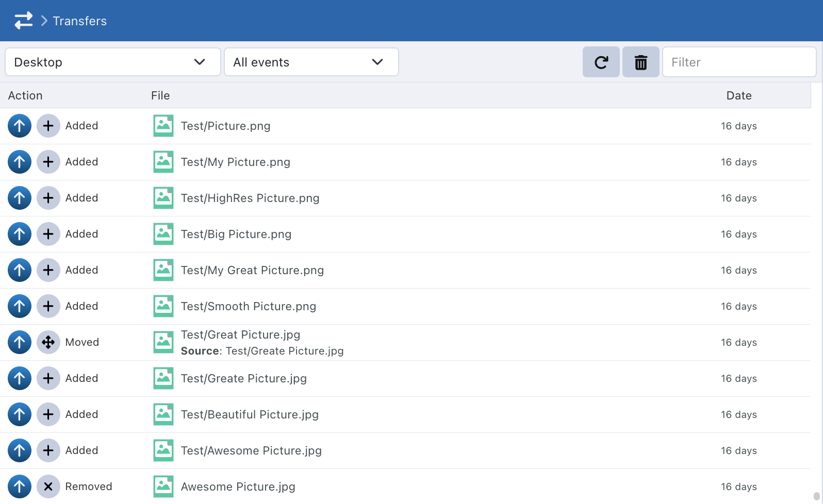The width and height of the screenshot is (823, 504).
Task: Open Test/Great Picture.jpg file entry
Action: (240, 335)
